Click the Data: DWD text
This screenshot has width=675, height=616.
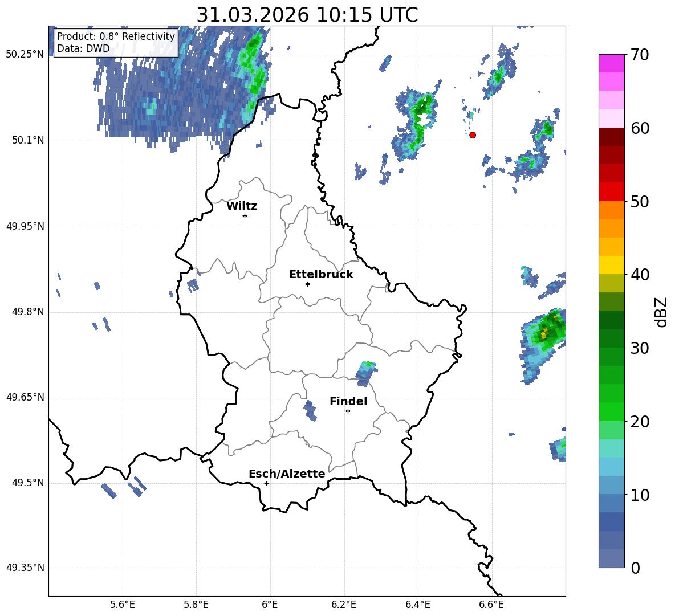(83, 48)
